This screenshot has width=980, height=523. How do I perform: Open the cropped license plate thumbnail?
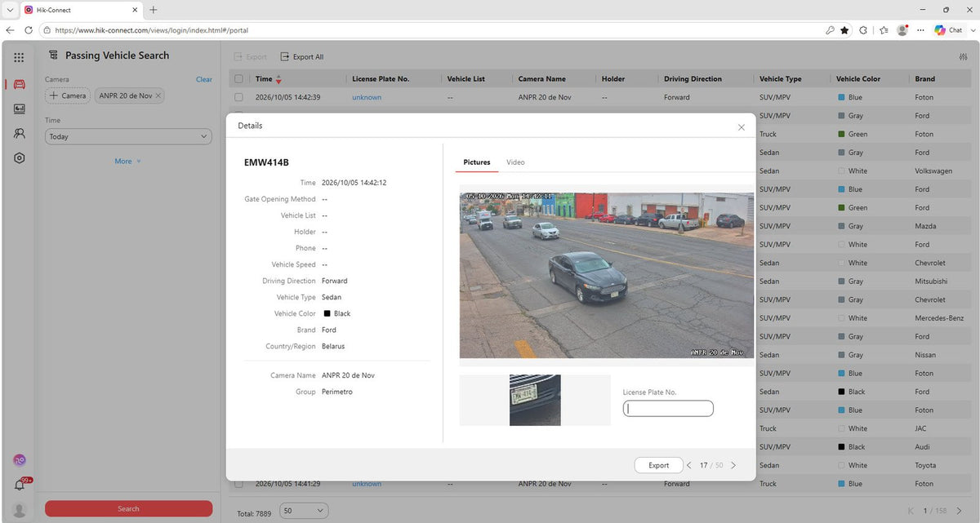click(535, 400)
